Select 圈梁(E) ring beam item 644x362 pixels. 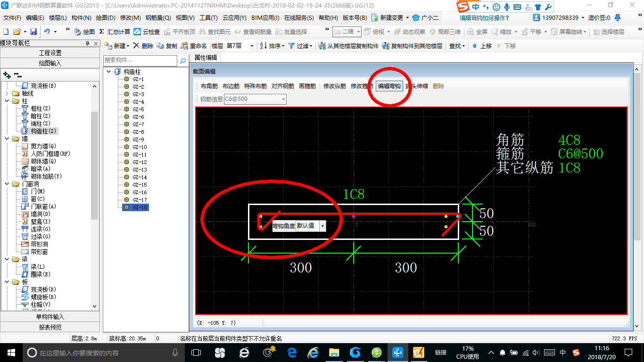pyautogui.click(x=40, y=274)
